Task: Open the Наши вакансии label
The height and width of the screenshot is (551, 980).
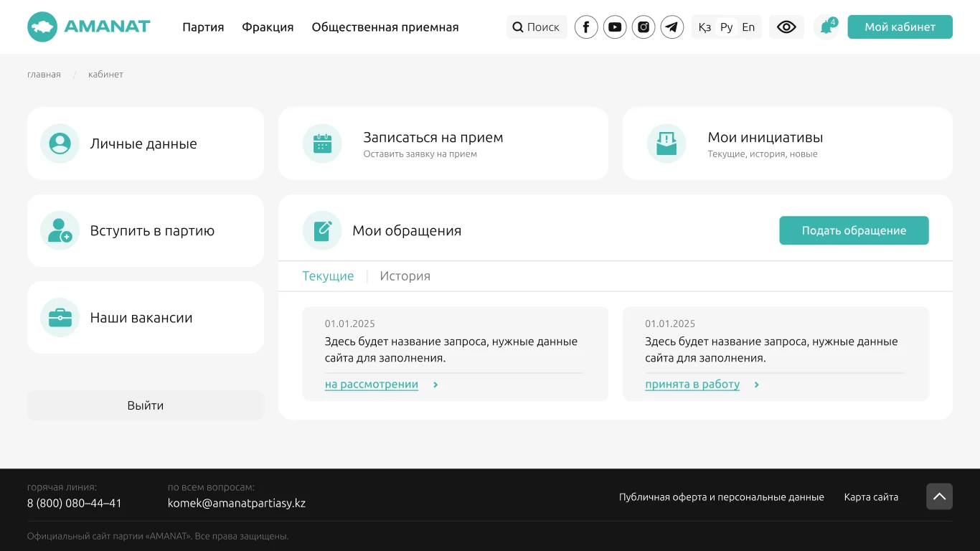Action: click(x=141, y=317)
